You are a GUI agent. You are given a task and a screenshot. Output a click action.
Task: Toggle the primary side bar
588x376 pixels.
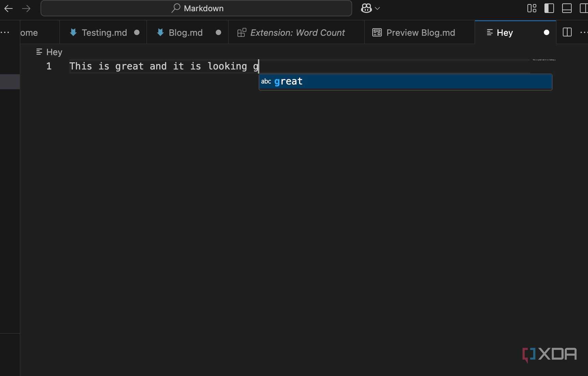pos(549,8)
